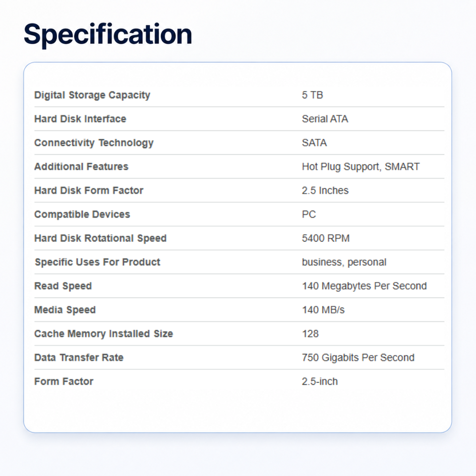Click the Specification heading
Screen dimensions: 476x476
(108, 34)
